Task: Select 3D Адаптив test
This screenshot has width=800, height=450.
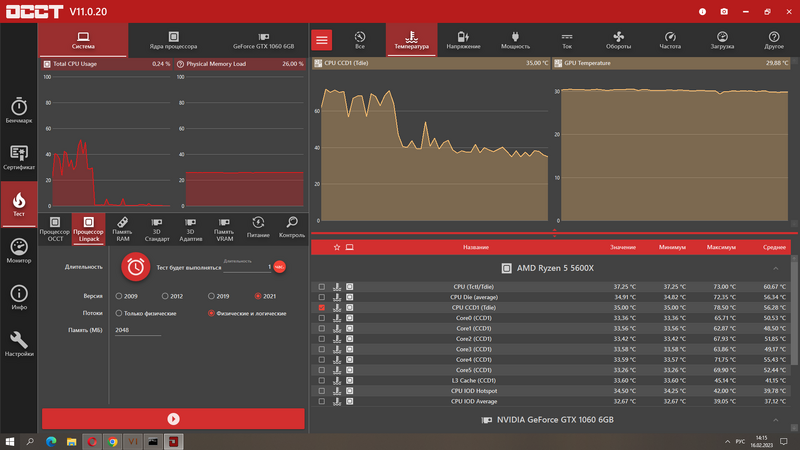Action: pos(190,229)
